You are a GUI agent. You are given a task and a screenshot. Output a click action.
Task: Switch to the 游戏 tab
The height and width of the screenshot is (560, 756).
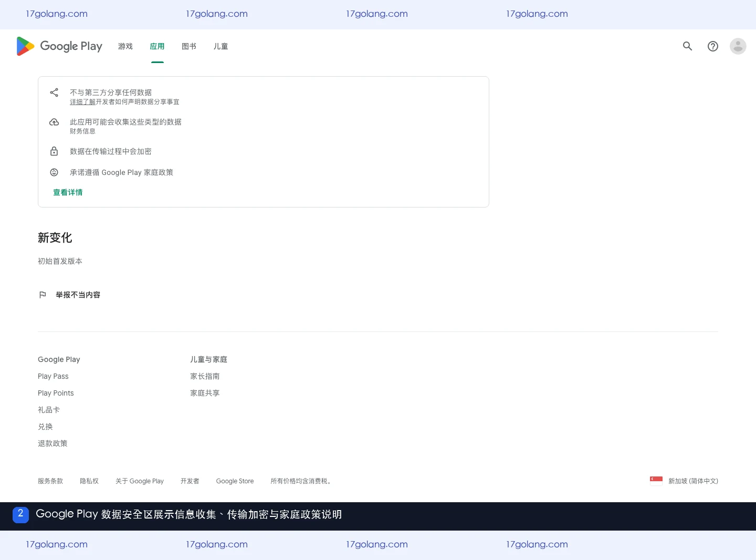[125, 46]
